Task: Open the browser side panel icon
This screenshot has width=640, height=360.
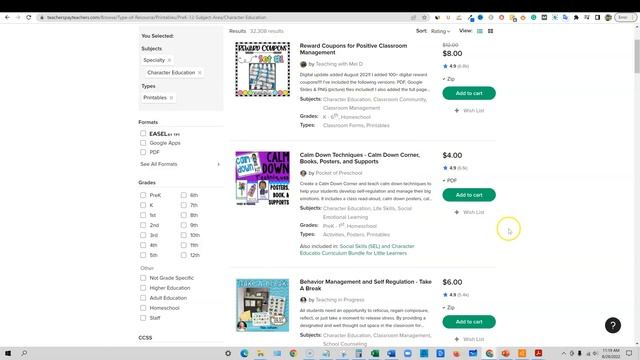Action: pyautogui.click(x=597, y=18)
